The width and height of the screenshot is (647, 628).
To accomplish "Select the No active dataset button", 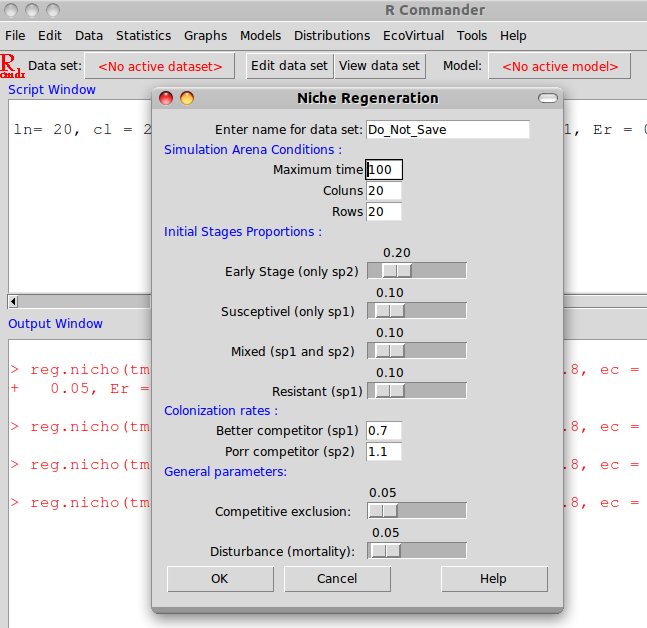I will 160,66.
